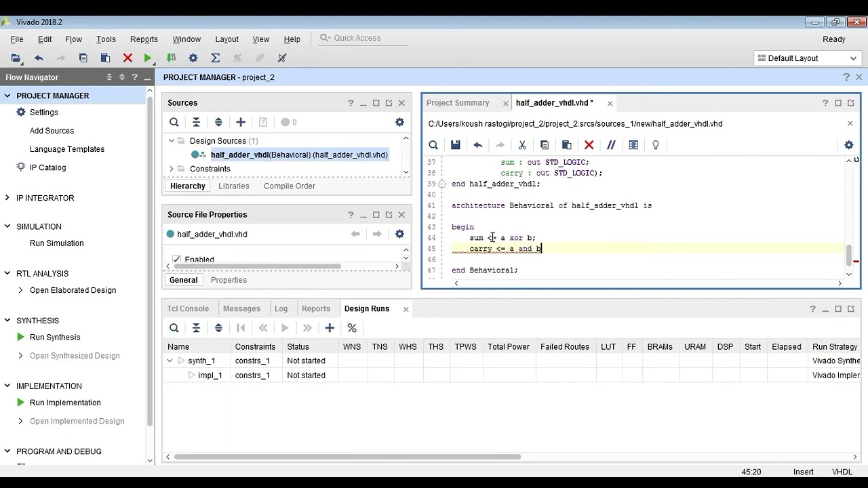Collapse the PROJECT MANAGER section

click(7, 96)
